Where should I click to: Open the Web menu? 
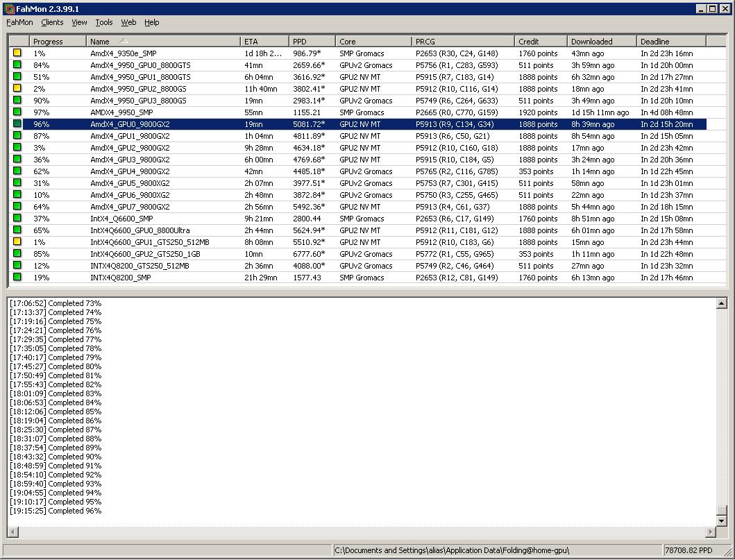pos(128,22)
